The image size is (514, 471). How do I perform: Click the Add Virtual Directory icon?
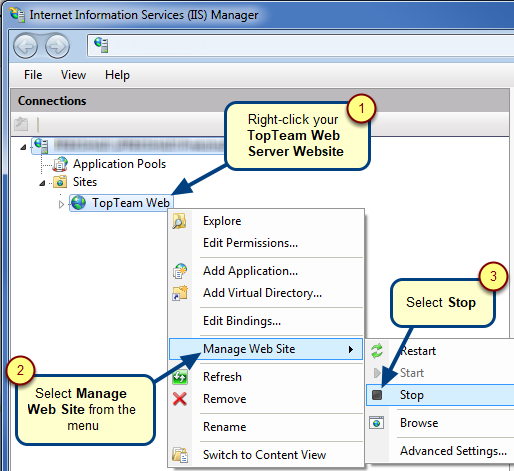point(180,293)
